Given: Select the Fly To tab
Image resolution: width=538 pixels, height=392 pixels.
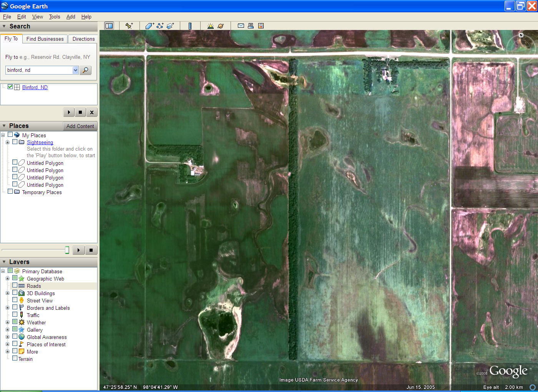Looking at the screenshot, I should click(11, 38).
